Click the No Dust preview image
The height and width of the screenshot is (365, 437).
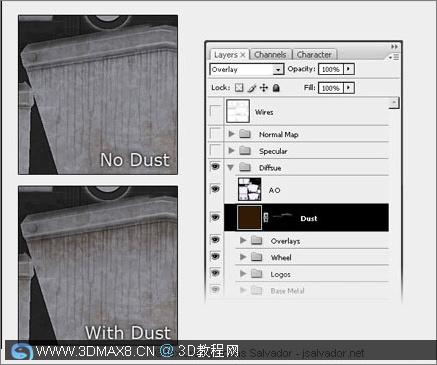point(98,95)
